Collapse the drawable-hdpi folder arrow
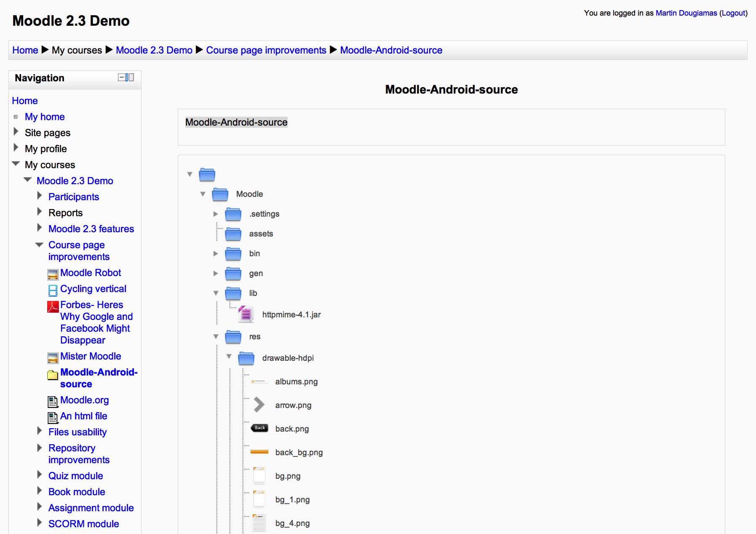756x534 pixels. click(229, 357)
